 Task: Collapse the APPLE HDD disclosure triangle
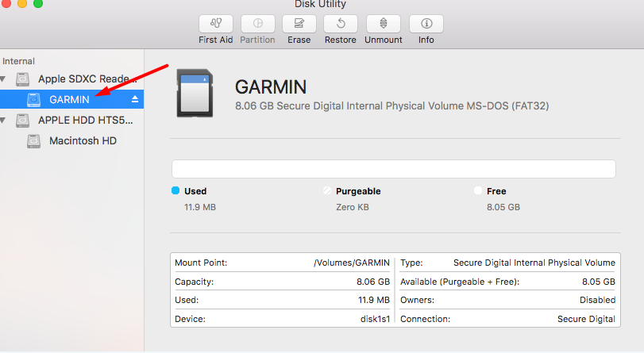point(3,121)
